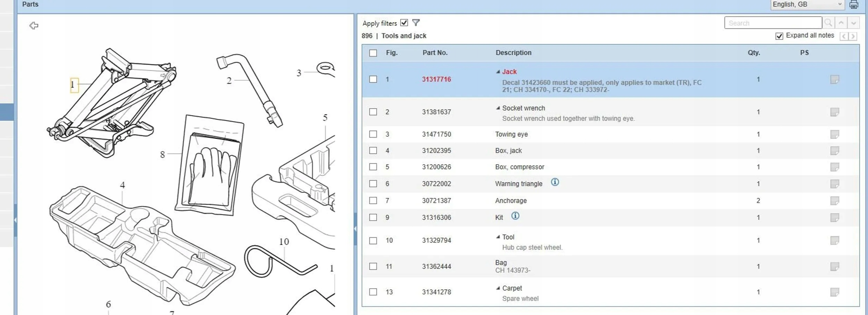Select gloves callout 8 in diagram
The height and width of the screenshot is (315, 868).
(x=162, y=155)
